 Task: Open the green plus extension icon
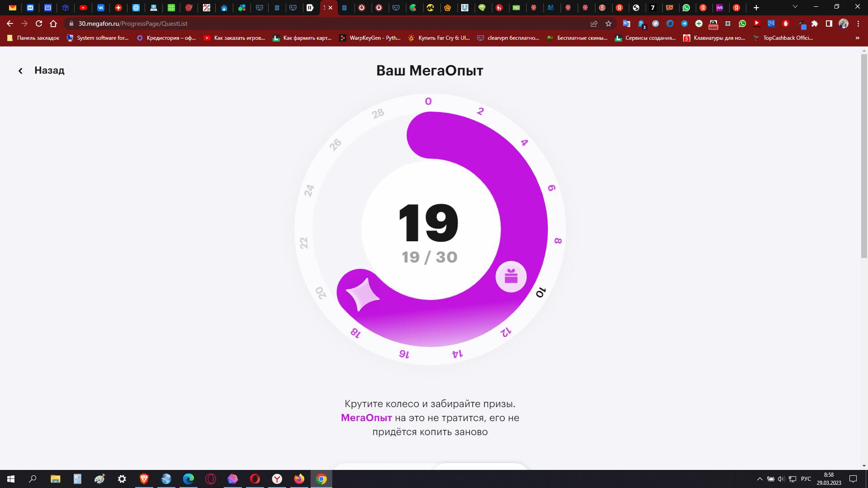tap(699, 23)
